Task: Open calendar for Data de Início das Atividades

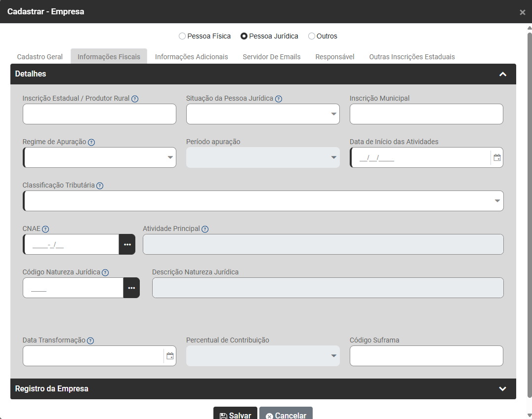Action: click(497, 158)
